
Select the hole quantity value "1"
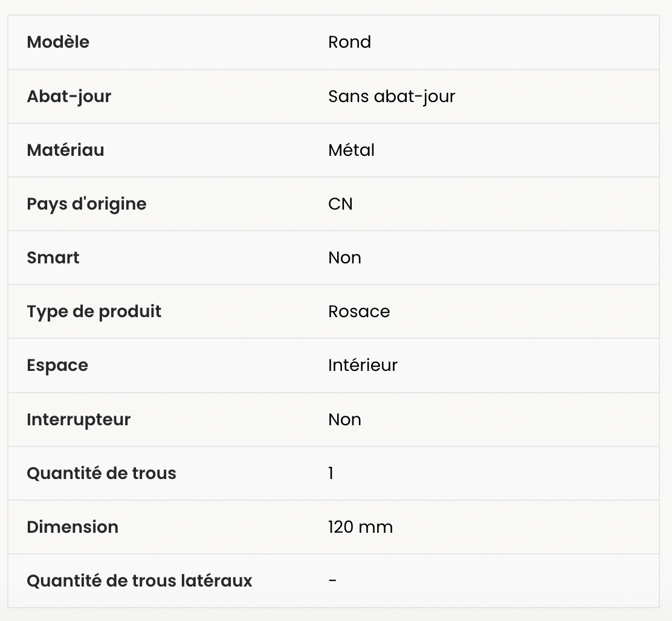[x=331, y=473]
